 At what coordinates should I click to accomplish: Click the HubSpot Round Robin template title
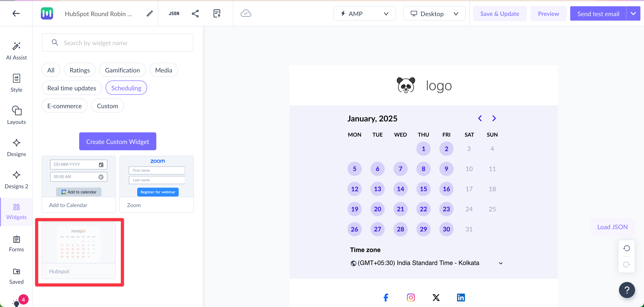click(x=98, y=14)
